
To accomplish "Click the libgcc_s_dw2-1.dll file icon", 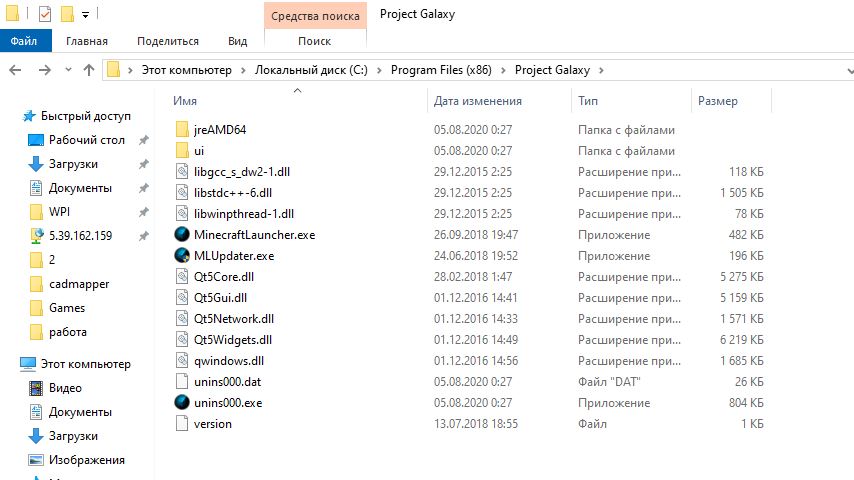I will tap(182, 171).
